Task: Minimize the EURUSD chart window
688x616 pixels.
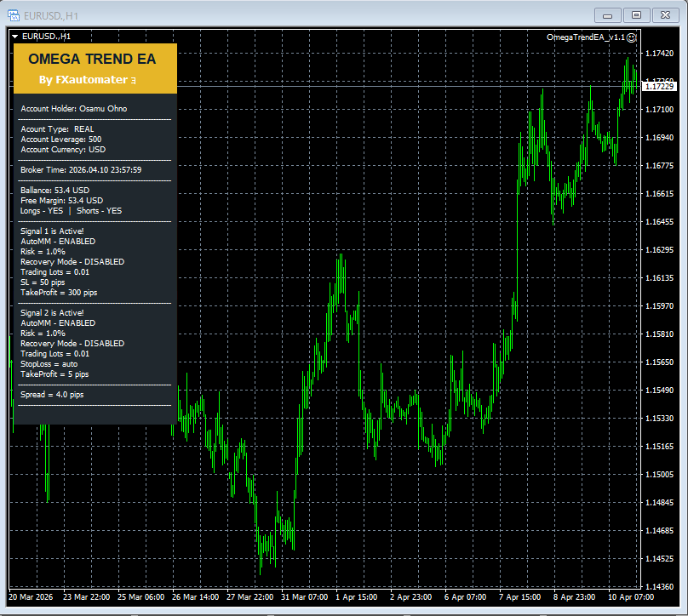Action: coord(607,14)
